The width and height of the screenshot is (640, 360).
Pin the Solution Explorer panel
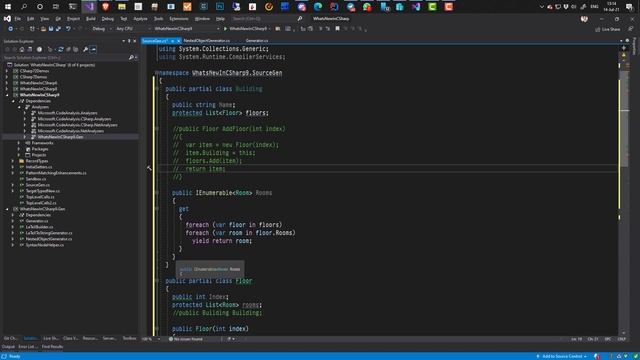click(129, 41)
